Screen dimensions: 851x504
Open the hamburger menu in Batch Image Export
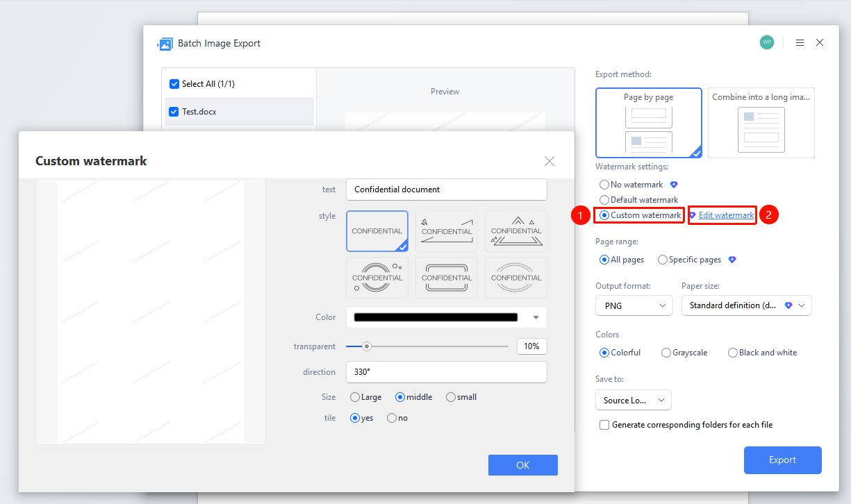click(800, 42)
